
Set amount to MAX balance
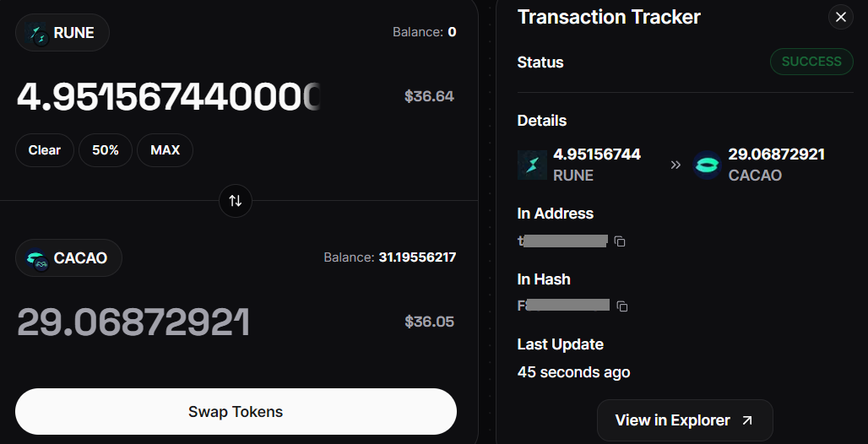pyautogui.click(x=165, y=150)
